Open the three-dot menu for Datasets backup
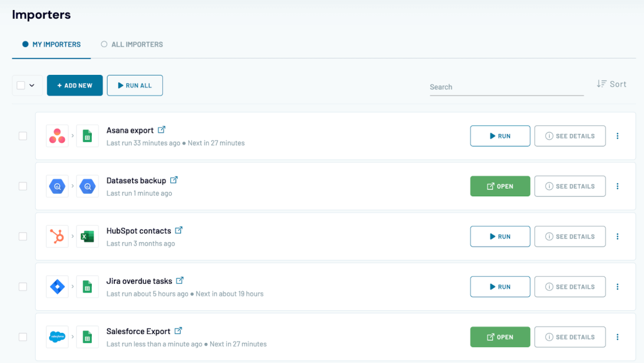This screenshot has width=644, height=363. click(x=618, y=186)
